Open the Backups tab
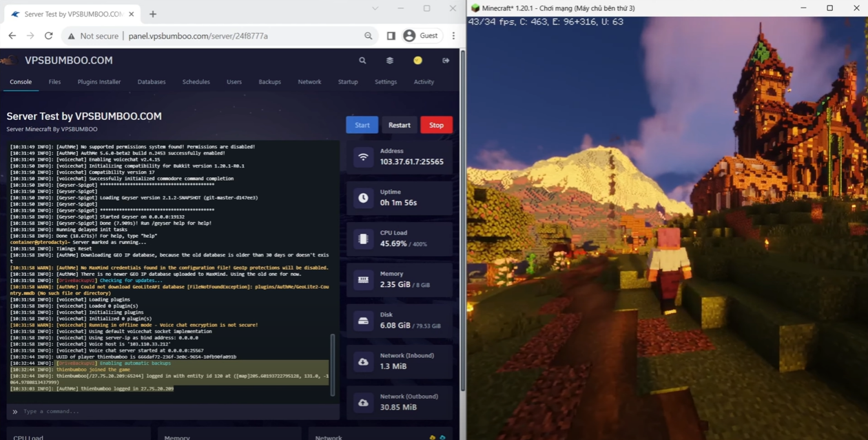868x440 pixels. [x=270, y=81]
